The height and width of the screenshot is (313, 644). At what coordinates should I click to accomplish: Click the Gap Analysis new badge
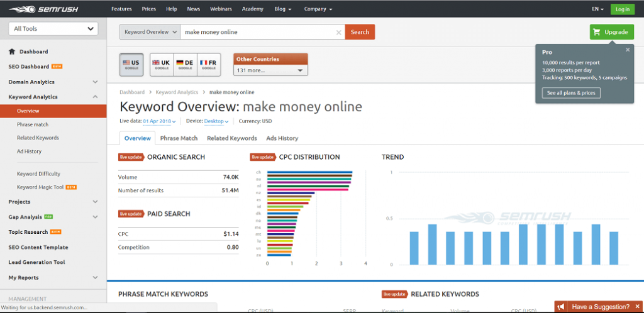pos(48,217)
